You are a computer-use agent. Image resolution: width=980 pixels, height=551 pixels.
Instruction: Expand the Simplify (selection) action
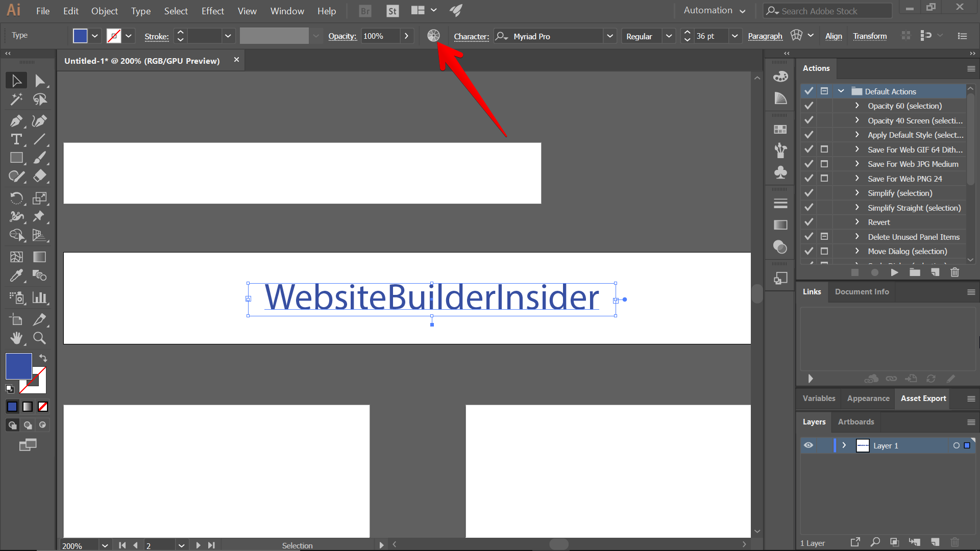[857, 193]
